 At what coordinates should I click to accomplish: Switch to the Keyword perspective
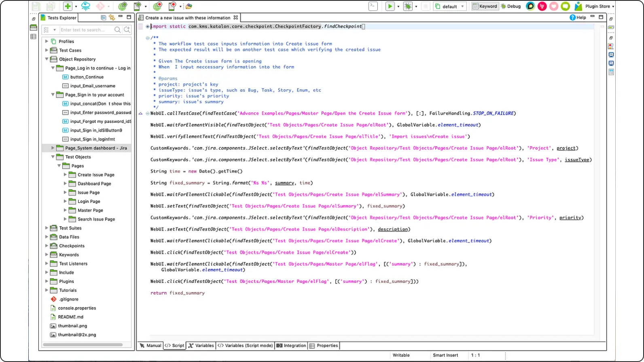tap(485, 6)
